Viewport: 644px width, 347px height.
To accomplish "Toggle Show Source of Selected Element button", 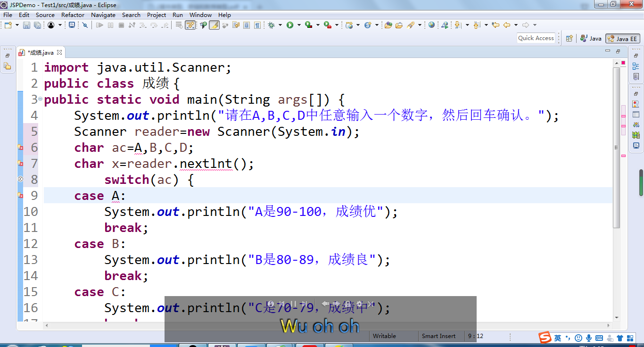I will point(225,25).
